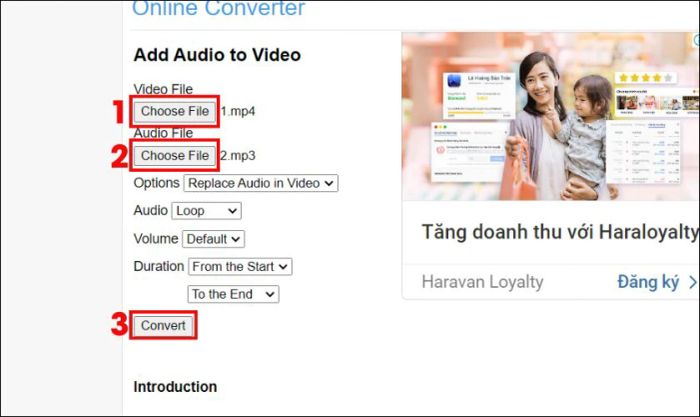Open the Volume dropdown set to Default
700x417 pixels.
(x=213, y=239)
